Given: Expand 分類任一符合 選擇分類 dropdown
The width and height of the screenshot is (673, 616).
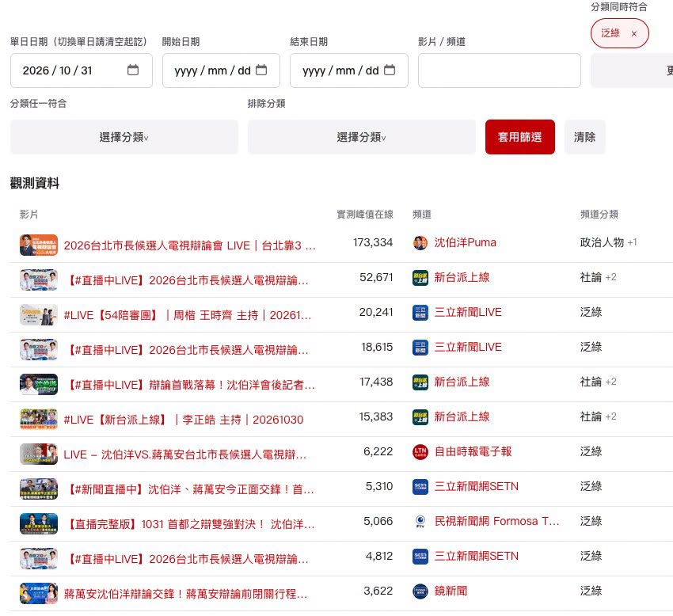Looking at the screenshot, I should pyautogui.click(x=124, y=137).
